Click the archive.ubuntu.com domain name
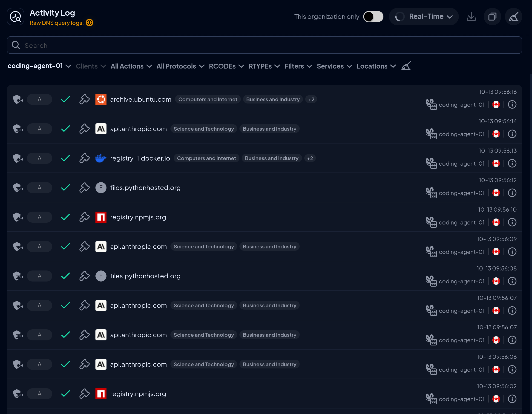Screen dimensions: 532x414 coord(141,99)
